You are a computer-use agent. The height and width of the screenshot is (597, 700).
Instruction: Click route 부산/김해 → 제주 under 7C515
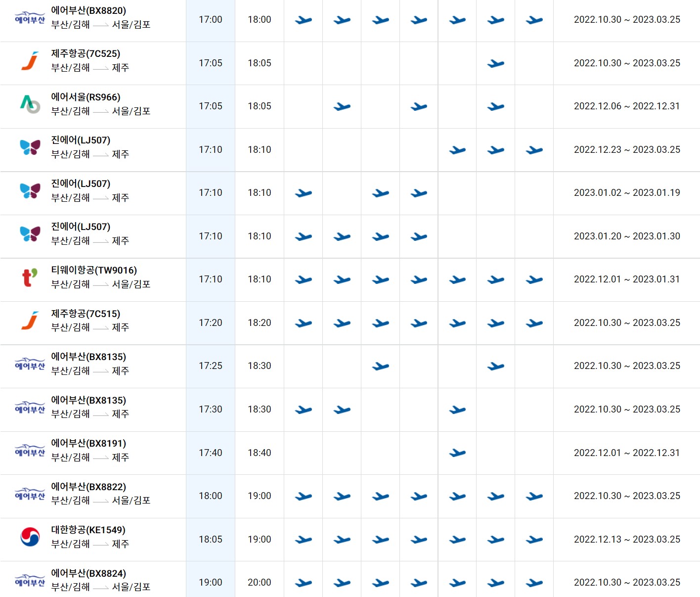tap(90, 327)
